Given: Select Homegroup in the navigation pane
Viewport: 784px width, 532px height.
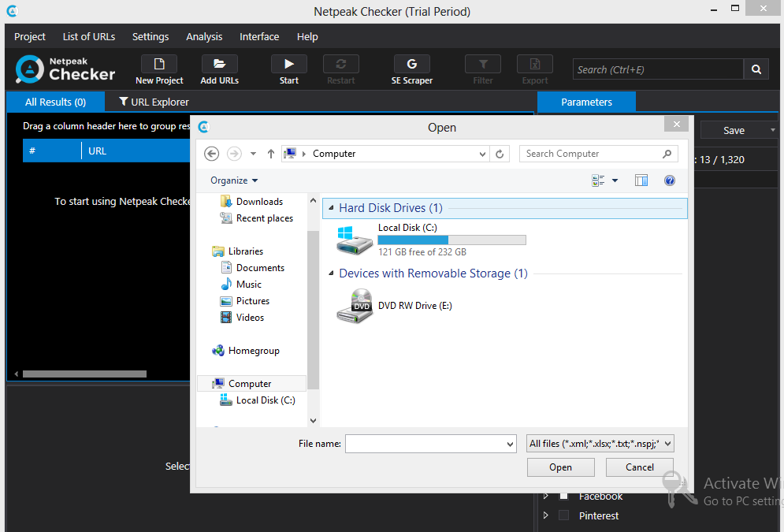Looking at the screenshot, I should point(254,351).
